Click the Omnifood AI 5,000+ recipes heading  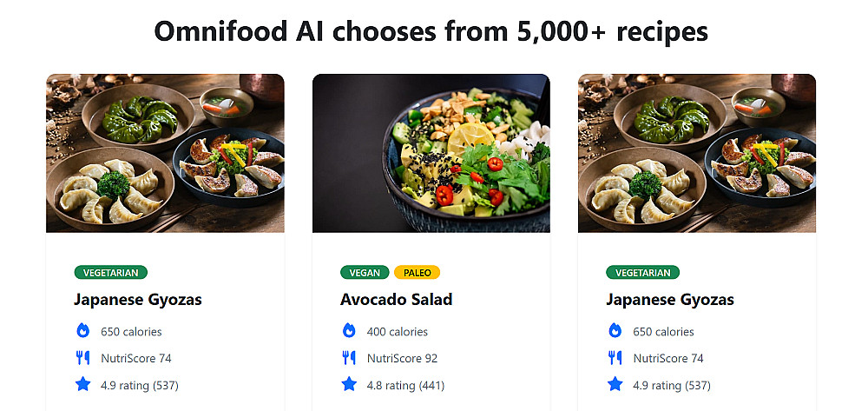(x=431, y=31)
